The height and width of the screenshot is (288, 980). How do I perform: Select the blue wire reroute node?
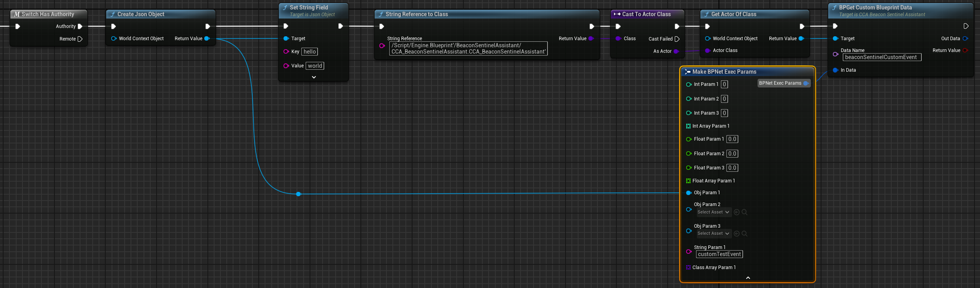(299, 194)
